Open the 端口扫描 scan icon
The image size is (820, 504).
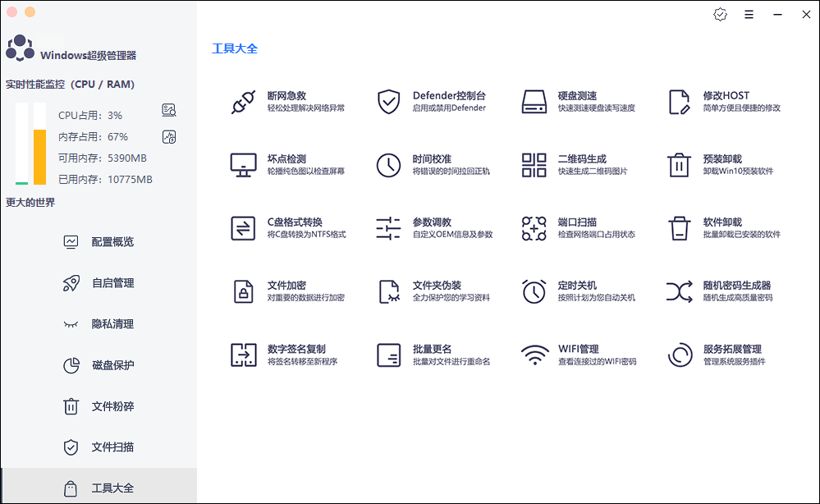click(534, 228)
